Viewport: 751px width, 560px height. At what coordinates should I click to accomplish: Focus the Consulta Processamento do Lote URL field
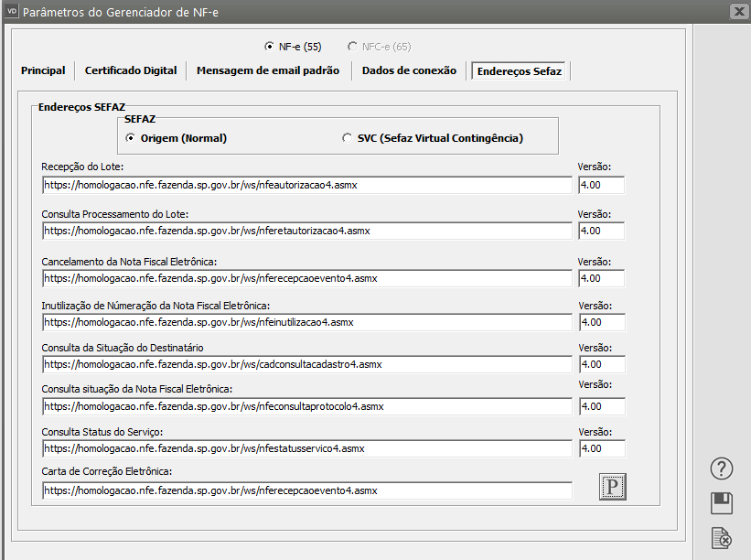[x=306, y=231]
